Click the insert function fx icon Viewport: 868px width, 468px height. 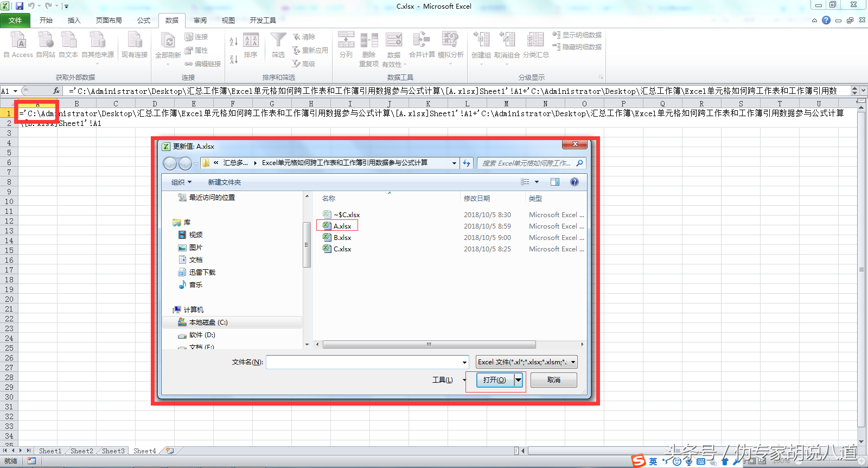coord(56,91)
